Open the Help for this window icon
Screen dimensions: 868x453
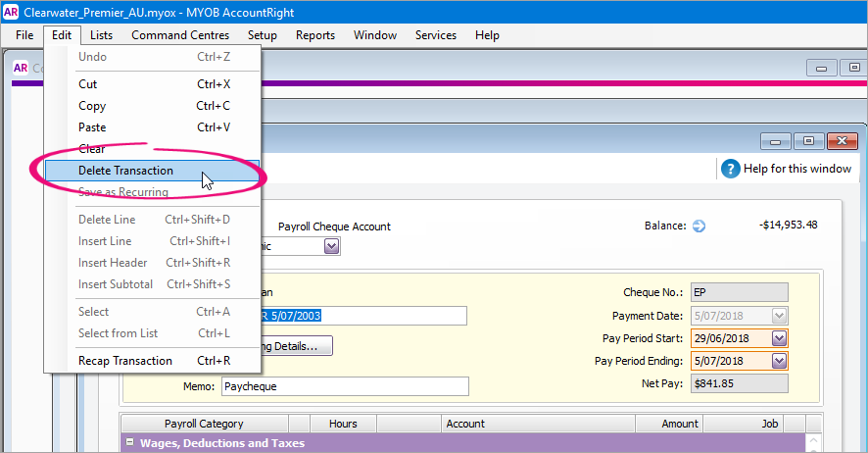pos(730,169)
